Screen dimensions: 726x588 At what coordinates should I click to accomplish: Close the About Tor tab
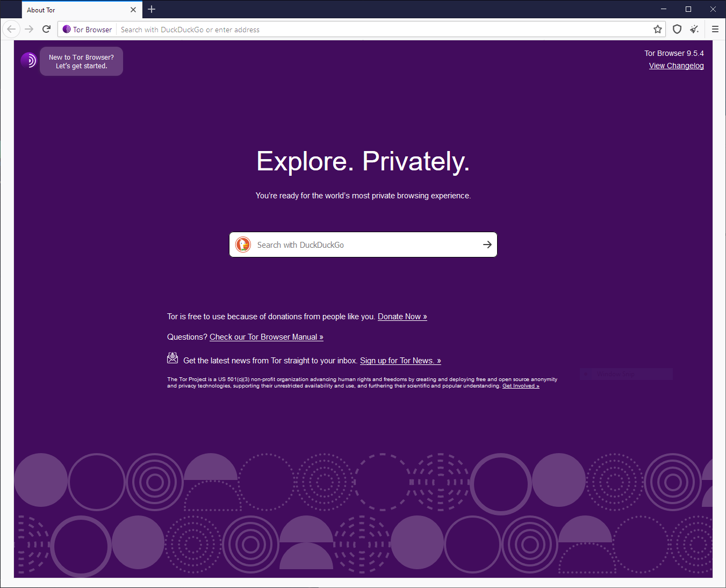pos(133,10)
